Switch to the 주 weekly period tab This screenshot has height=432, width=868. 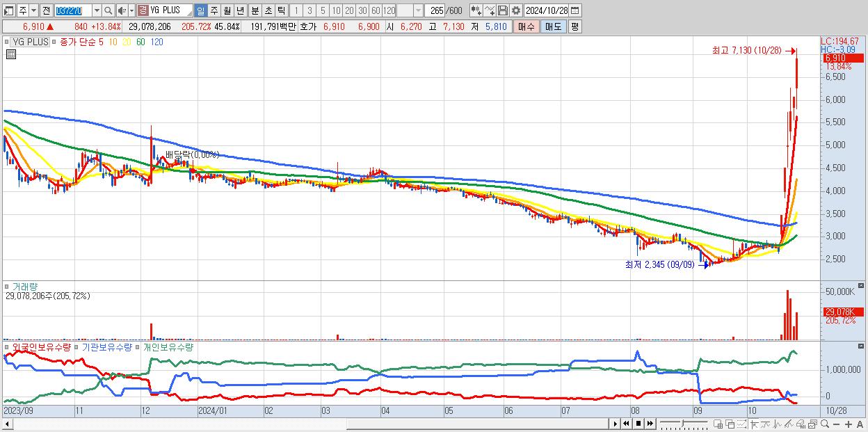(214, 10)
